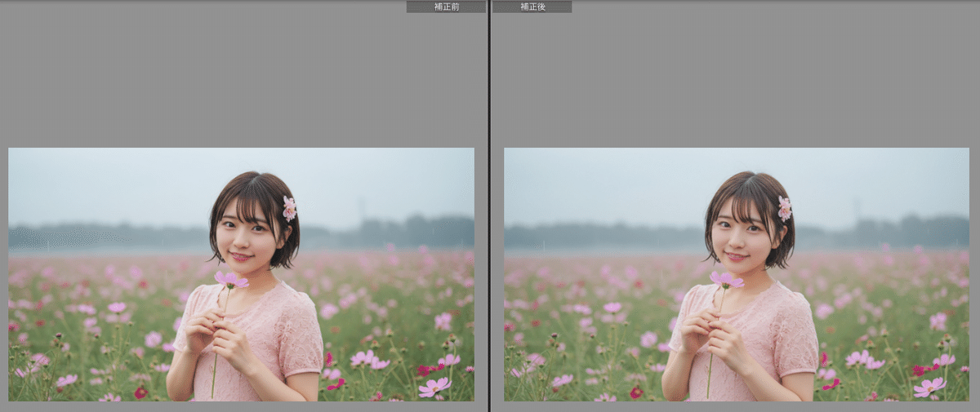This screenshot has width=980, height=412.
Task: Click the pink hair flower in the before image
Action: (x=289, y=208)
